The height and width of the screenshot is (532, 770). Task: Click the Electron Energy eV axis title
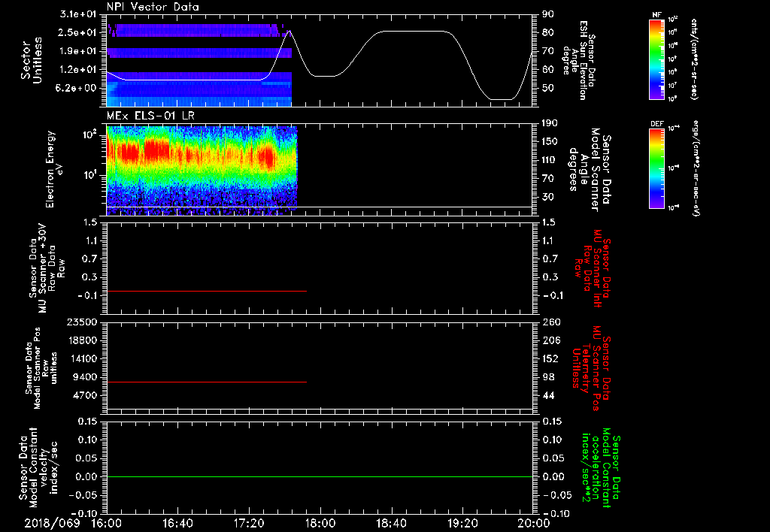click(x=55, y=169)
